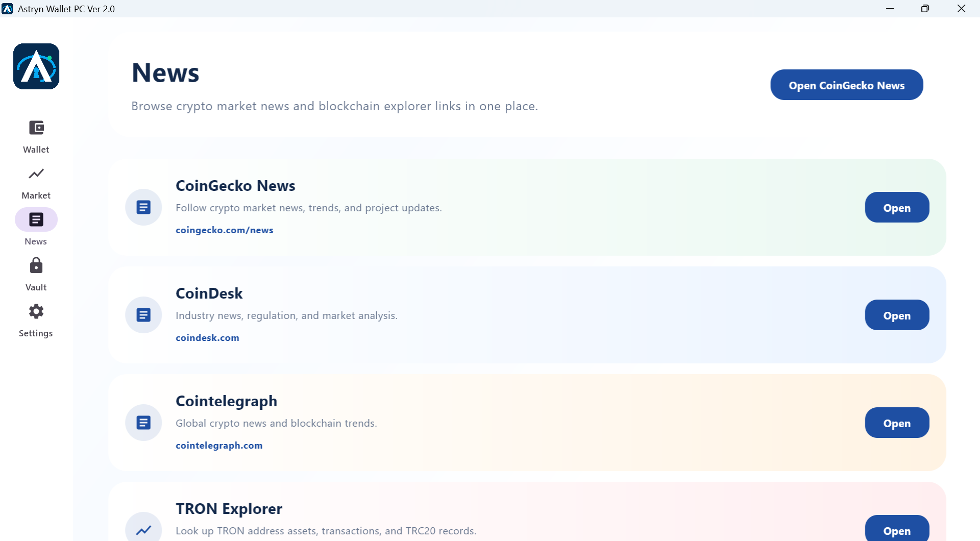Click 'Industry news, regulation' description
This screenshot has height=541, width=980.
click(x=287, y=315)
